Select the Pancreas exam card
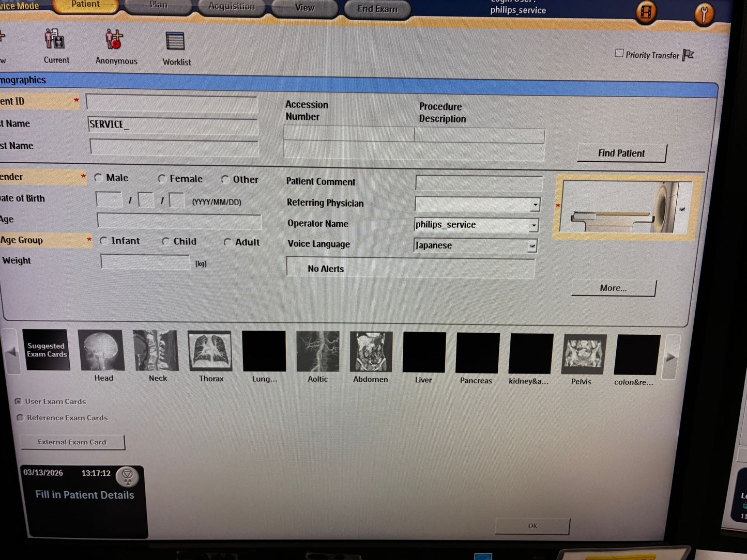 (478, 353)
